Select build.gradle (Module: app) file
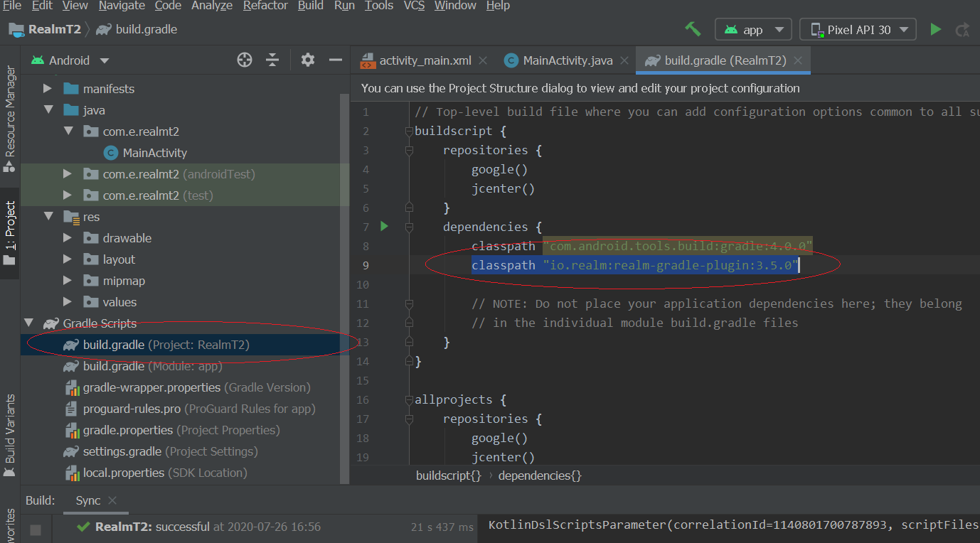980x543 pixels. click(x=185, y=366)
